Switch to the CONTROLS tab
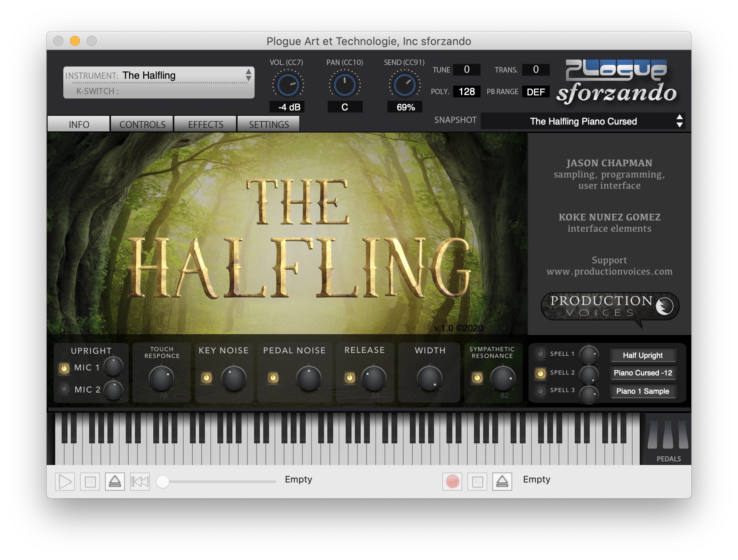Image resolution: width=738 pixels, height=560 pixels. (142, 124)
